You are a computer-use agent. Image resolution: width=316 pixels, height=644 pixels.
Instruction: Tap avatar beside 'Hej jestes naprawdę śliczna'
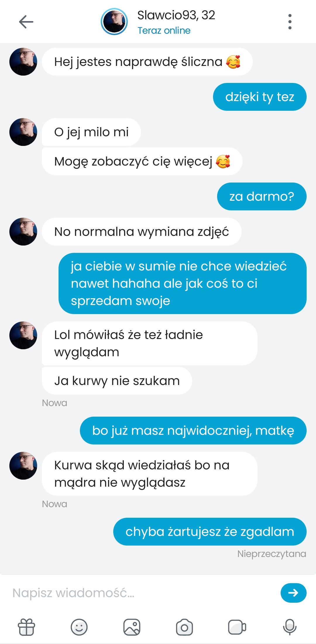[x=23, y=62]
